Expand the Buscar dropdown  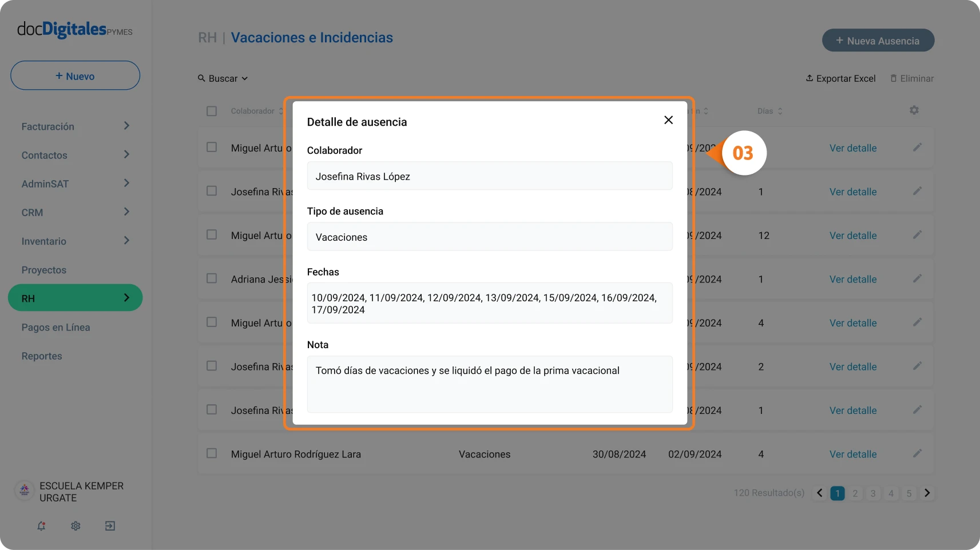coord(223,78)
